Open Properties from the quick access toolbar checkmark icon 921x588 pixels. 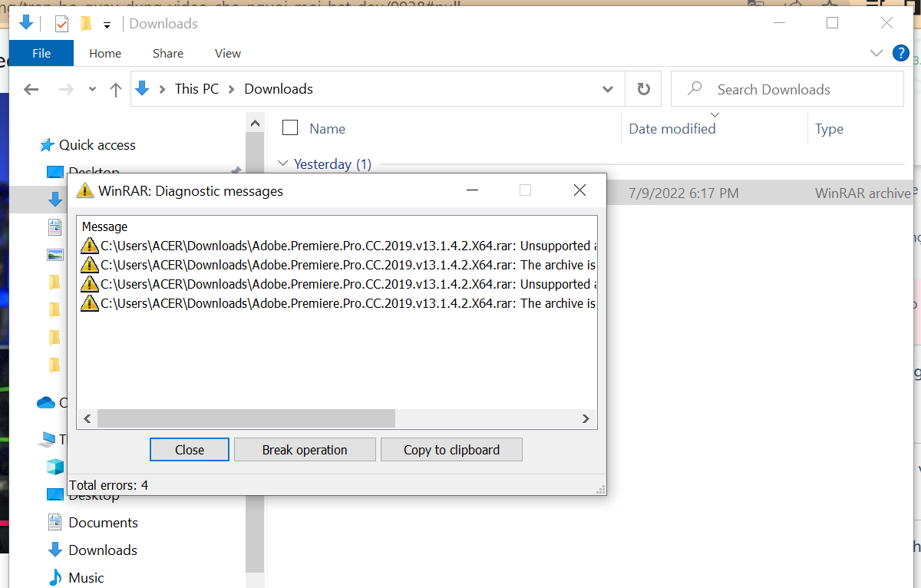click(61, 24)
